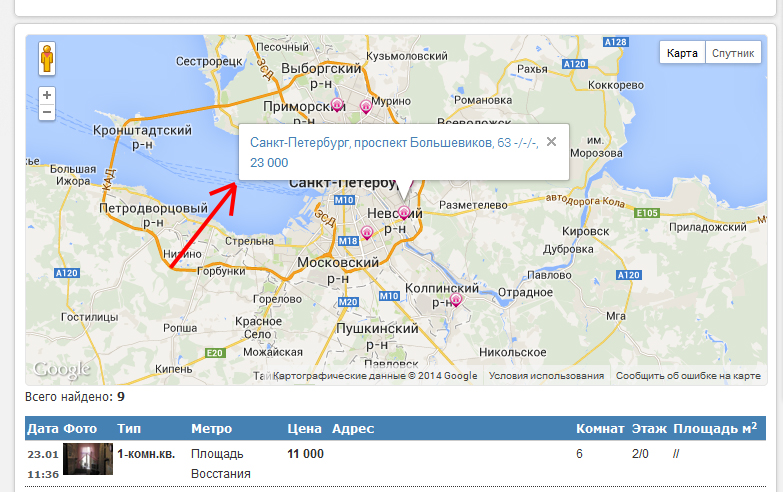Open Сообщить об ошибке на карте link
Viewport: 783px width, 492px height.
688,376
